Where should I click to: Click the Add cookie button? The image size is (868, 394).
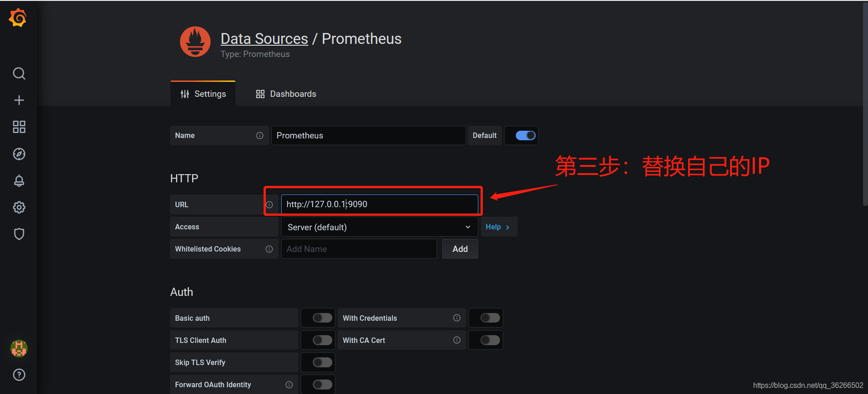point(460,249)
